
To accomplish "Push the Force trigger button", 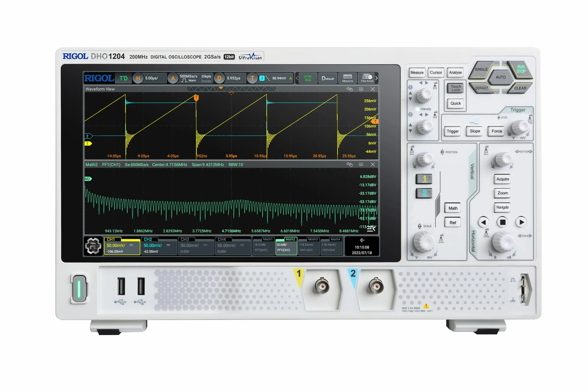I will pos(496,131).
